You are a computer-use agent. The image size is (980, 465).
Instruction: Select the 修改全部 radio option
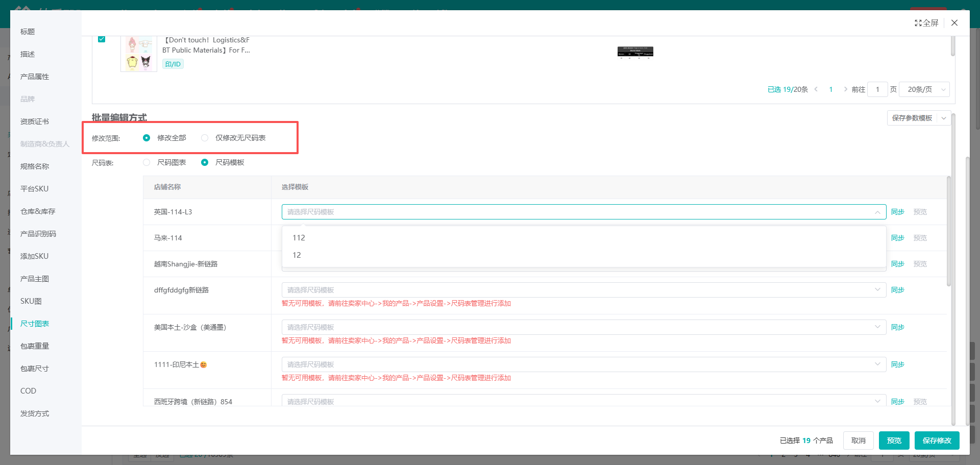147,138
